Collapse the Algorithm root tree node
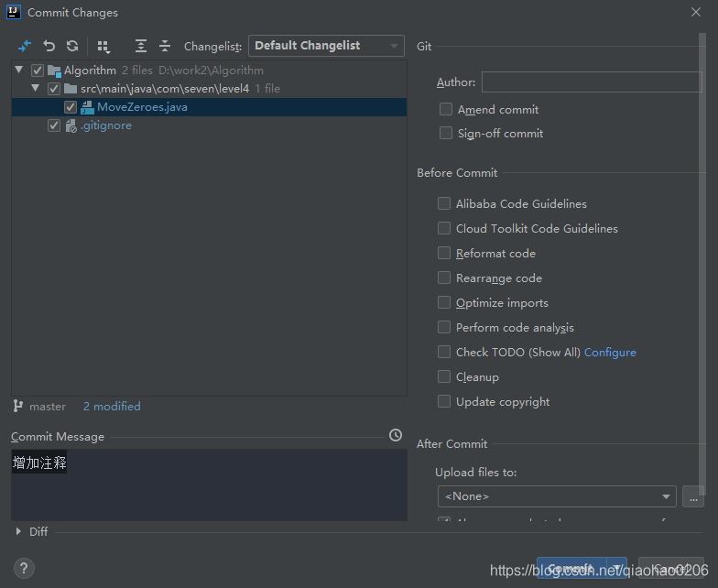 coord(19,70)
